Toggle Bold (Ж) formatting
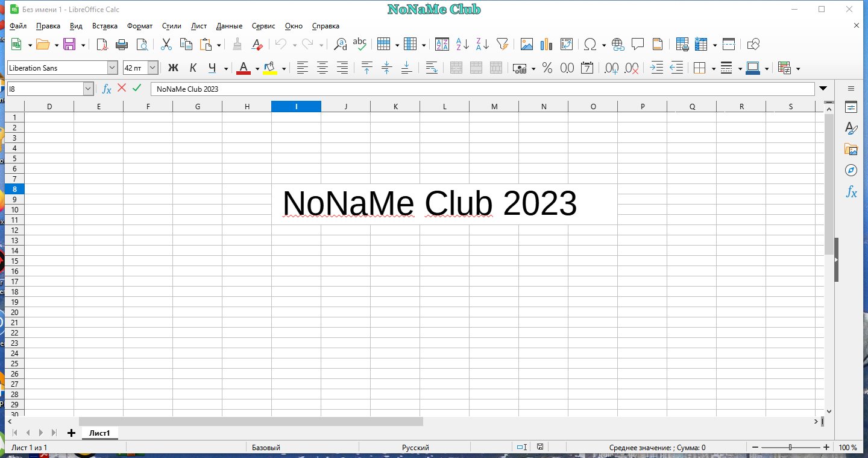Viewport: 868px width, 458px height. [173, 68]
